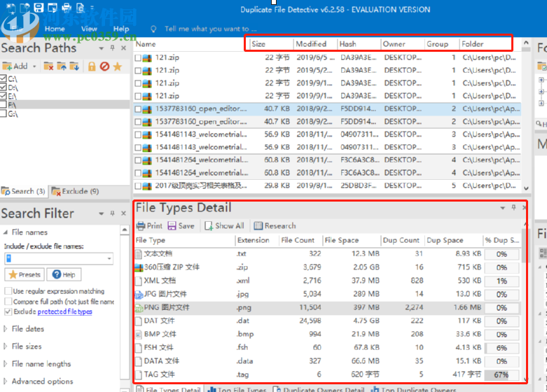Click the Save icon in File Types Detail
This screenshot has height=392, width=547.
(172, 226)
